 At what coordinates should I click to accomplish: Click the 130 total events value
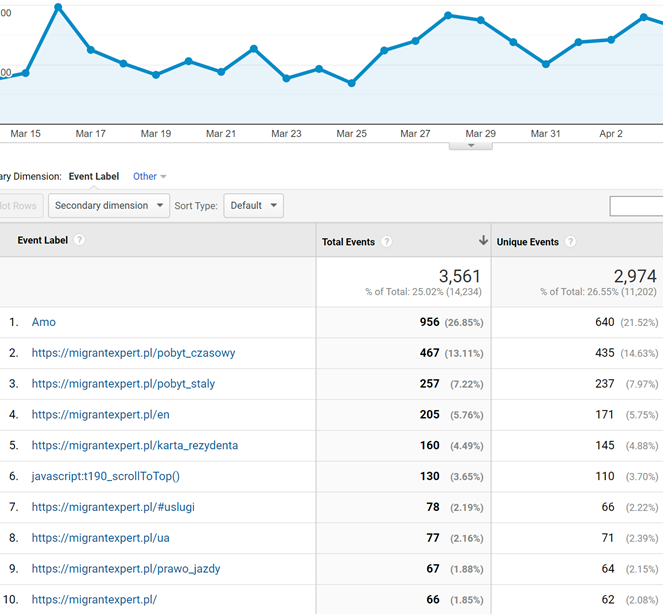point(430,477)
